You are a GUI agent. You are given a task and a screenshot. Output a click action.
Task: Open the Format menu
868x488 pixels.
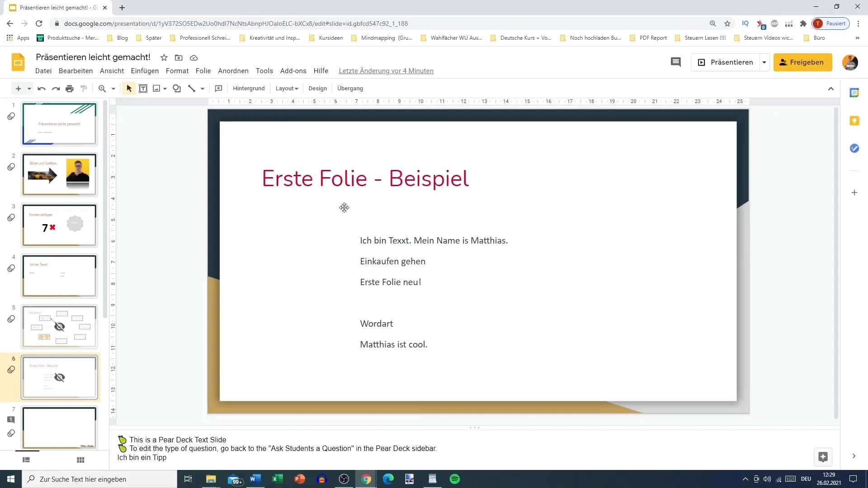pyautogui.click(x=177, y=71)
